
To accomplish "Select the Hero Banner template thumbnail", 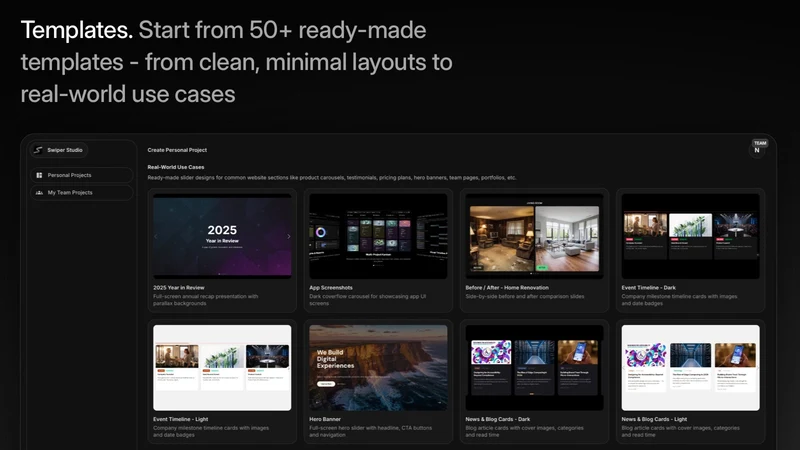I will tap(379, 368).
